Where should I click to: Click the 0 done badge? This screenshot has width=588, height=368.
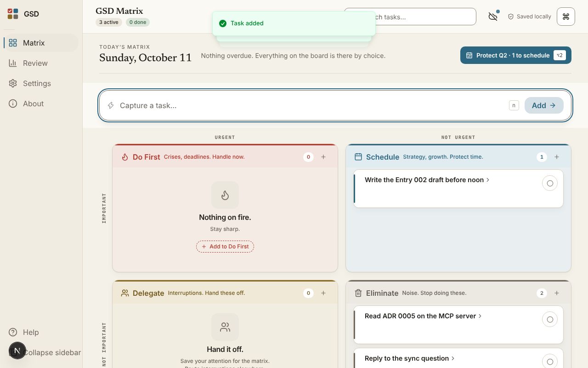[x=138, y=22]
